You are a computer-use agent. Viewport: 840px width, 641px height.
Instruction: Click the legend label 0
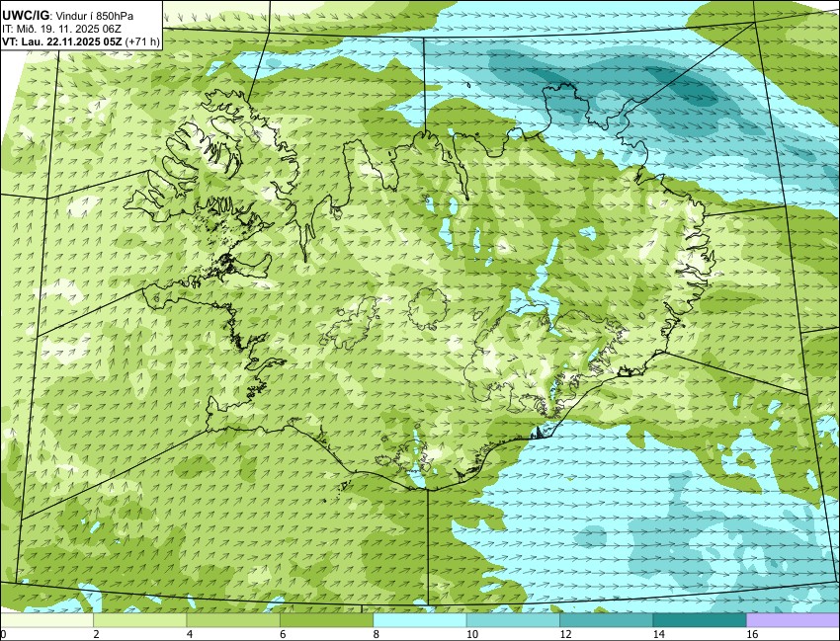tap(3, 634)
